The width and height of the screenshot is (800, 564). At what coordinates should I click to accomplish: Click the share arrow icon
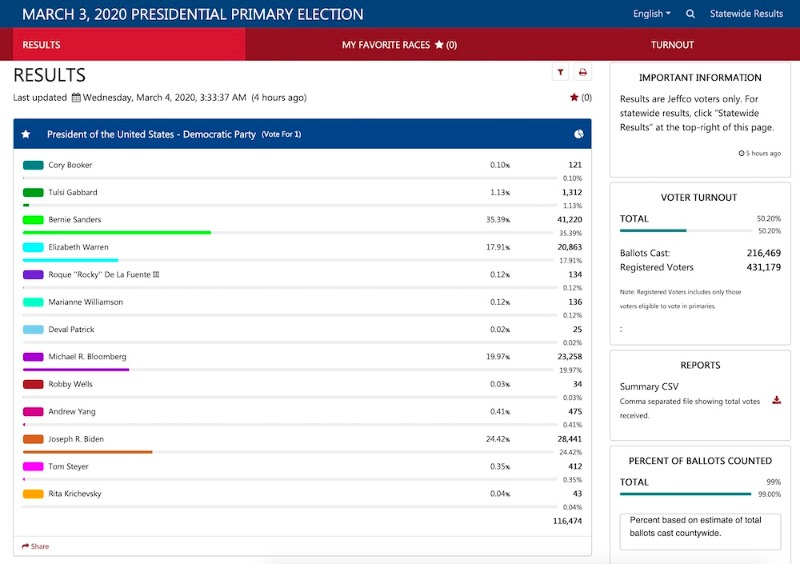pyautogui.click(x=25, y=547)
